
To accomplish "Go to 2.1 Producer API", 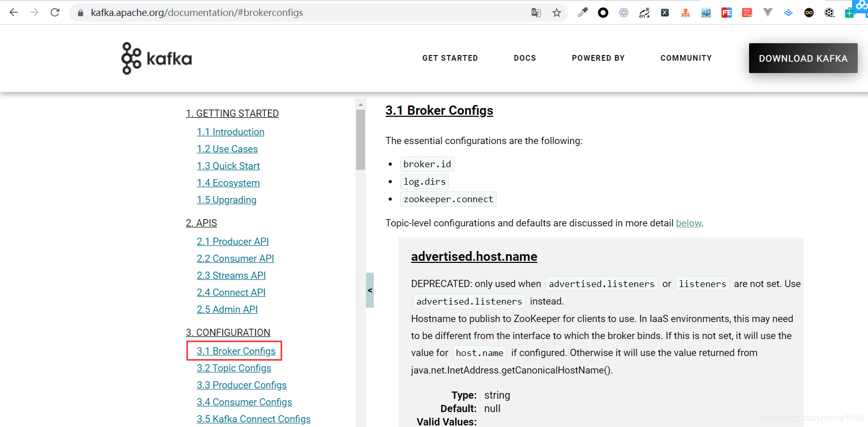I will (233, 241).
